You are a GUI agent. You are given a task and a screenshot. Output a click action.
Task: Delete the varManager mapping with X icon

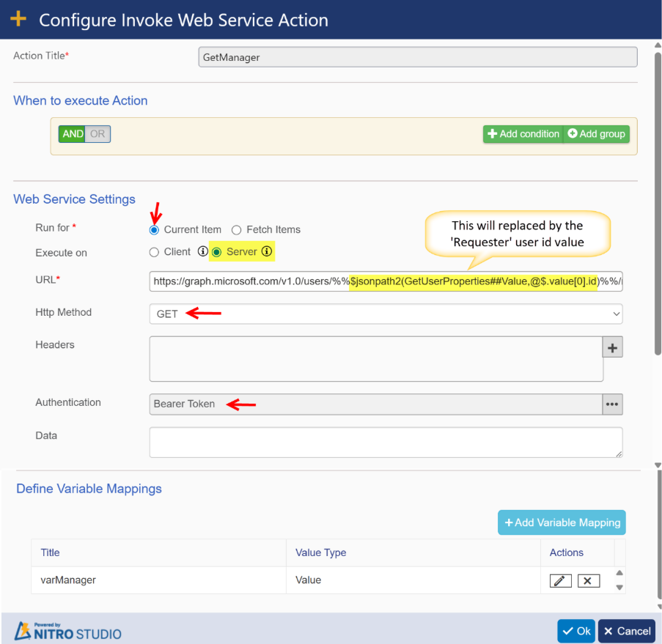pyautogui.click(x=588, y=580)
